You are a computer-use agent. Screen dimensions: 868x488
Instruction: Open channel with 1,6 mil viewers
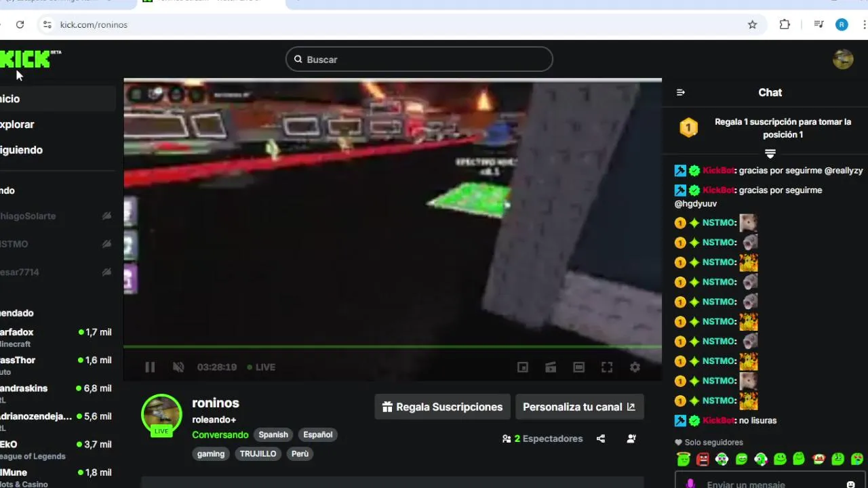[x=58, y=365]
